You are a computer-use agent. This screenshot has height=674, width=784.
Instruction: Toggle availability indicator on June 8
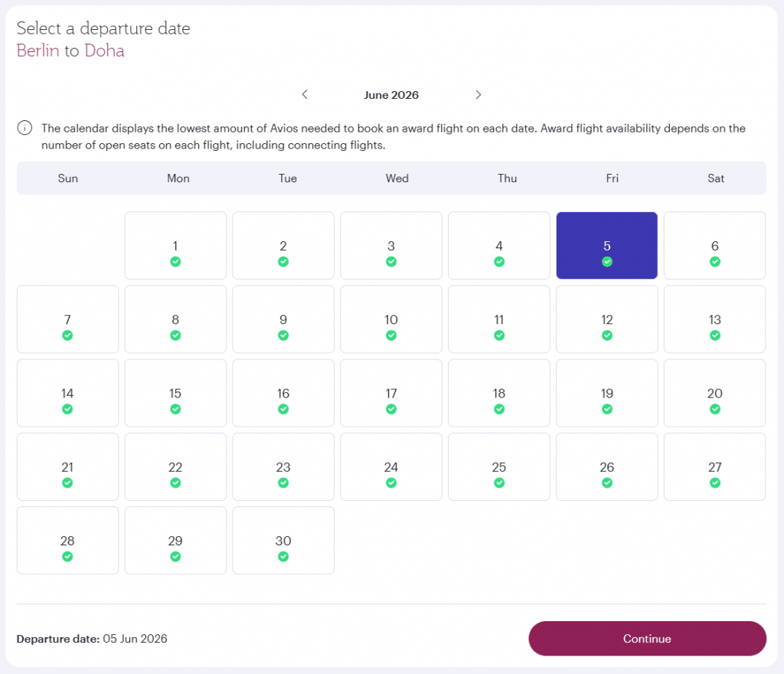[175, 335]
